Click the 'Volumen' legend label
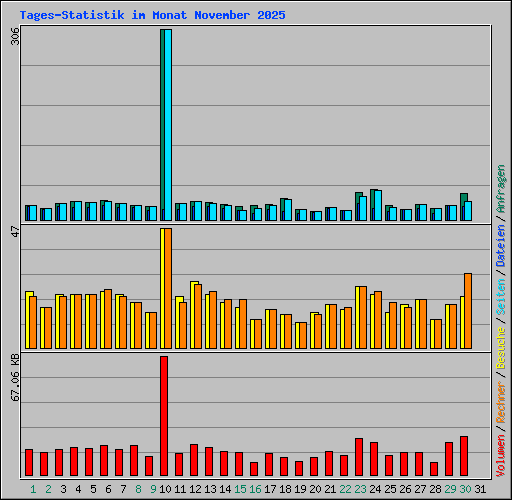 (x=501, y=456)
